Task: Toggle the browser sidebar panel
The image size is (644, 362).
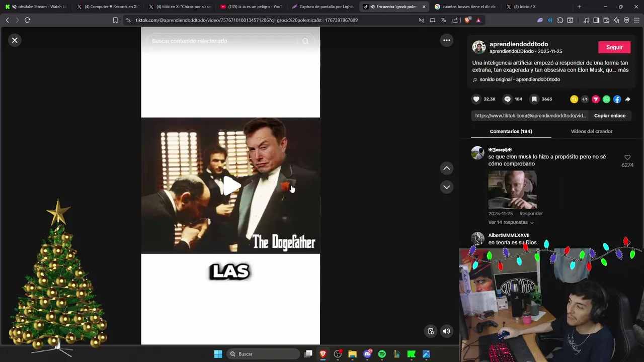Action: pyautogui.click(x=596, y=20)
